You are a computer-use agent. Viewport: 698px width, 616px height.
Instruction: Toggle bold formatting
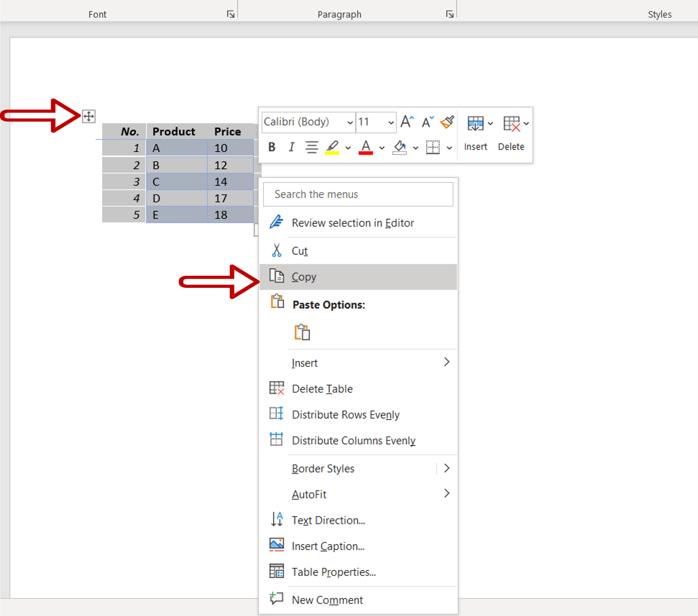272,147
